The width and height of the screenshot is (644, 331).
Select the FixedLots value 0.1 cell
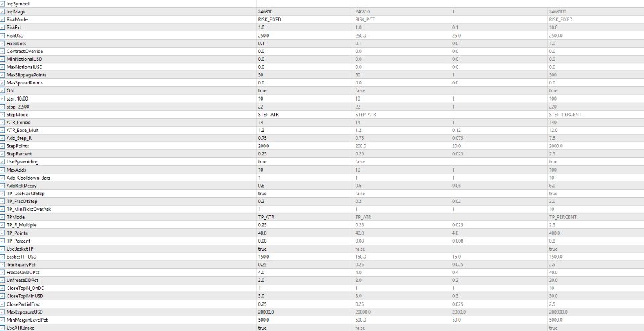305,43
